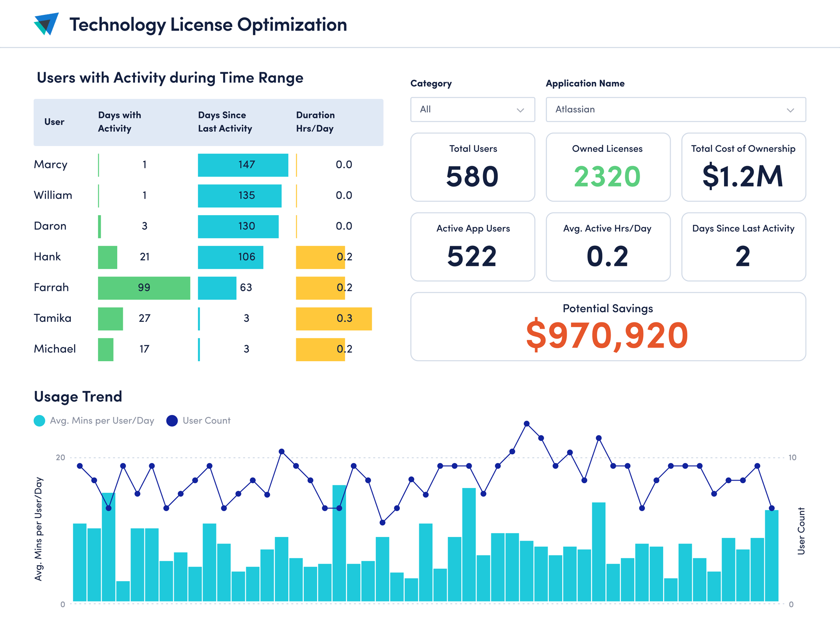840x638 pixels.
Task: Click the Total Cost of Ownership card
Action: click(x=743, y=167)
